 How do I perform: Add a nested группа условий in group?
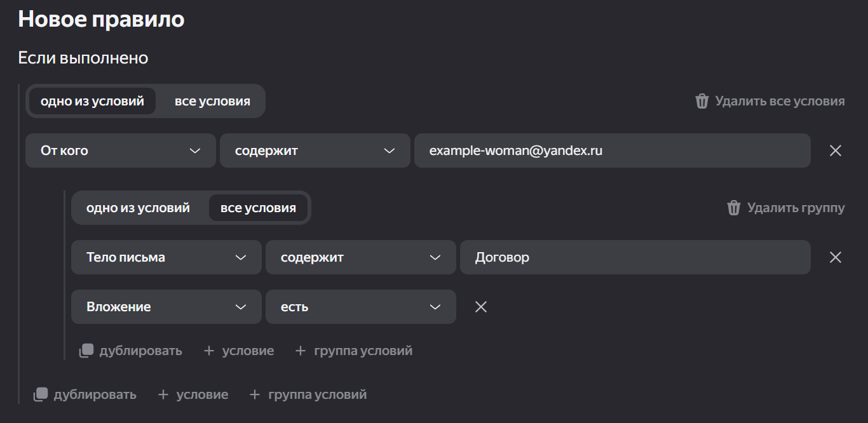354,351
